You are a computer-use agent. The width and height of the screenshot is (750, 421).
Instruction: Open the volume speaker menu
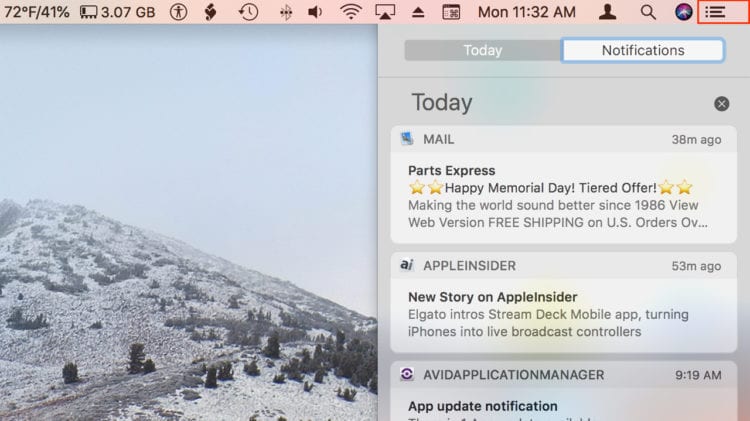tap(315, 12)
